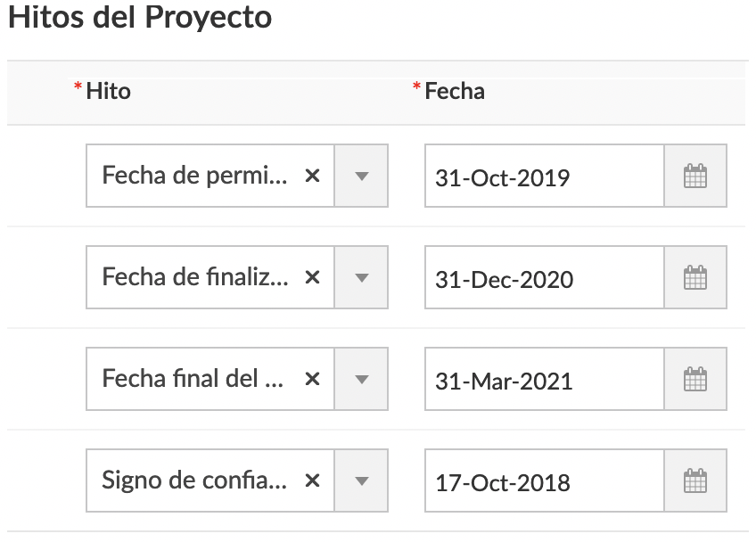Clear the 'Fecha de finaliz...' milestone selection
Screen dimensions: 756x542
(312, 278)
